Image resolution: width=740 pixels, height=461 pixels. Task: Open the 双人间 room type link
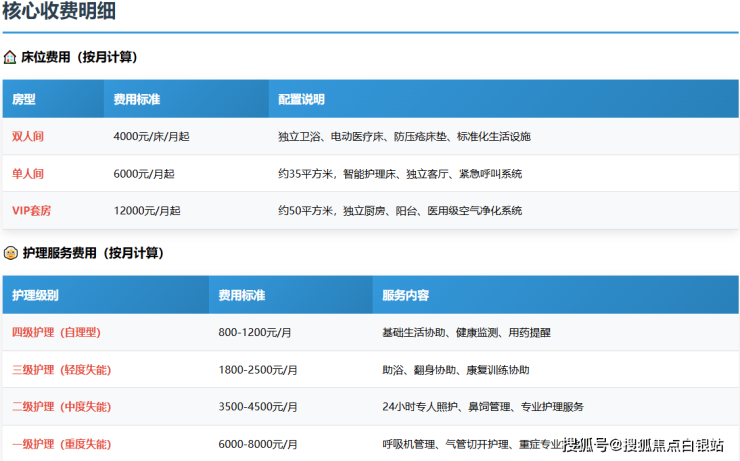(x=28, y=136)
